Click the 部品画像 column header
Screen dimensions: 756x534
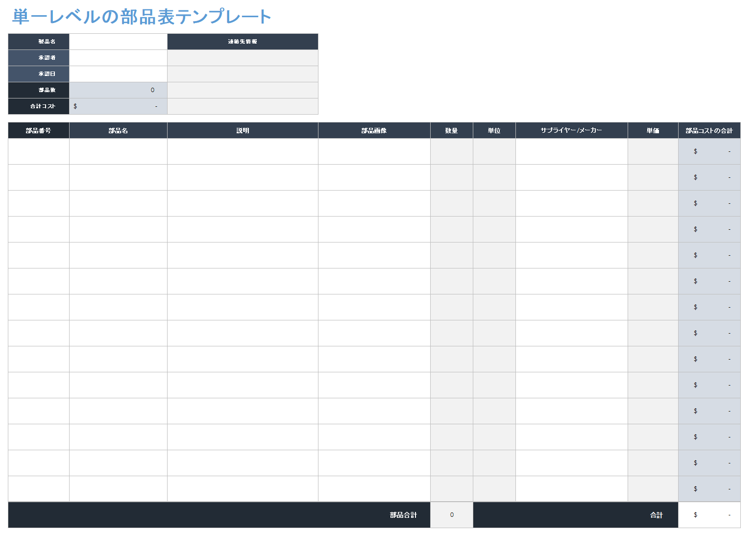[374, 130]
